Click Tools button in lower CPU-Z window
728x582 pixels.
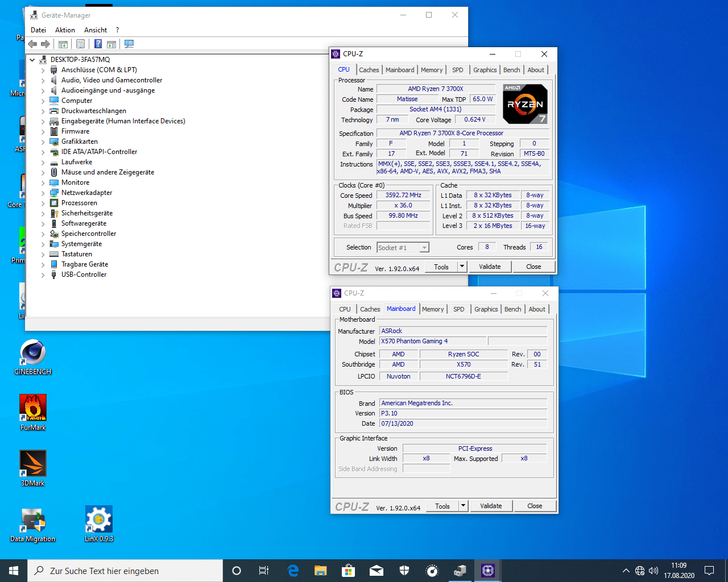[x=442, y=506]
